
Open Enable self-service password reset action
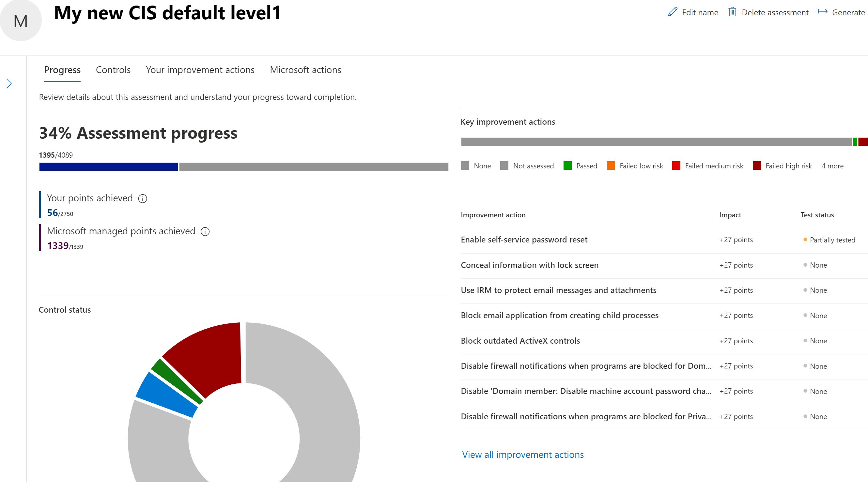[524, 240]
